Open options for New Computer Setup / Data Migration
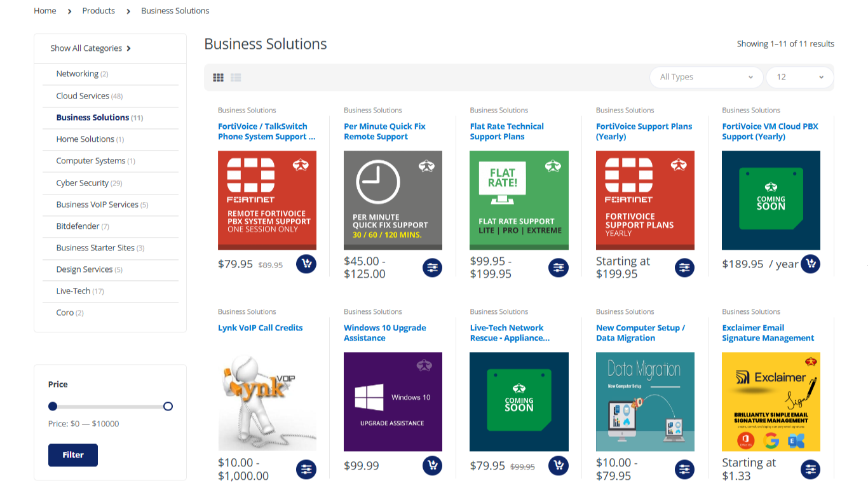Image resolution: width=868 pixels, height=488 pixels. [684, 469]
